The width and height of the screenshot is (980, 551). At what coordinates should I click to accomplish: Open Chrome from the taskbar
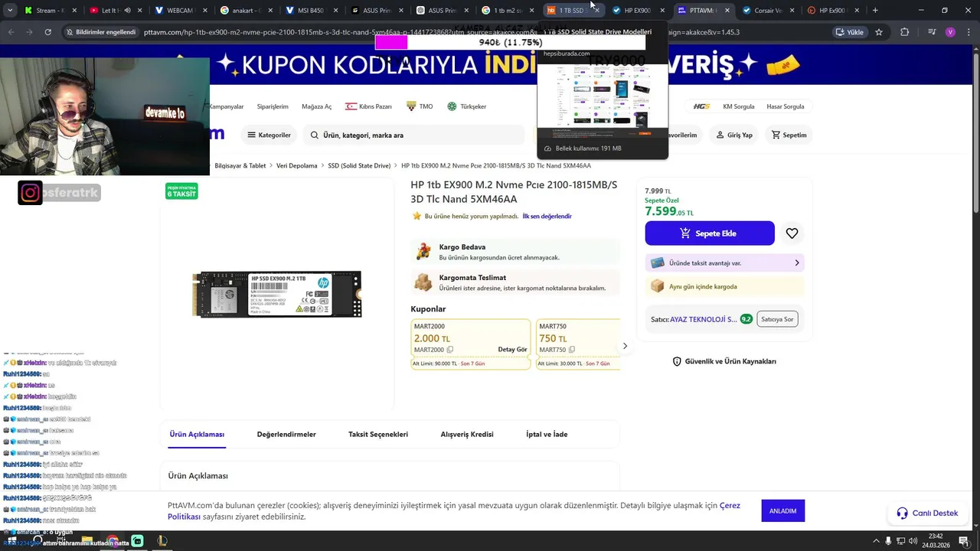[x=113, y=541]
